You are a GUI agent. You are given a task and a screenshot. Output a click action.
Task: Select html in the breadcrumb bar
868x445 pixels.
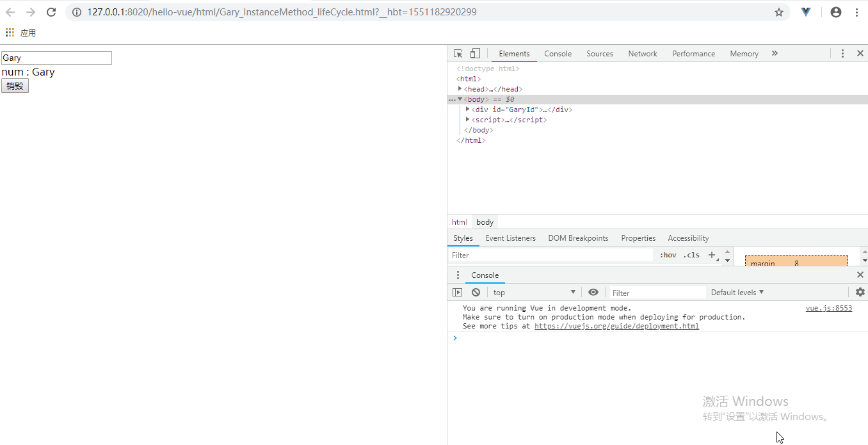coord(460,222)
